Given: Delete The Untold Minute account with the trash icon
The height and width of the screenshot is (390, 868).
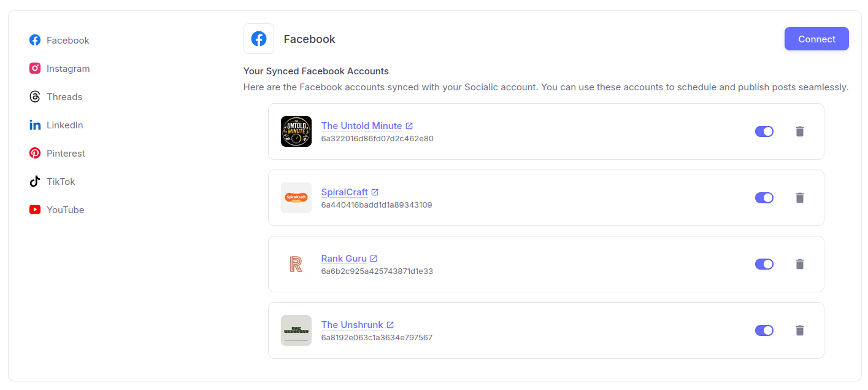Looking at the screenshot, I should 799,131.
